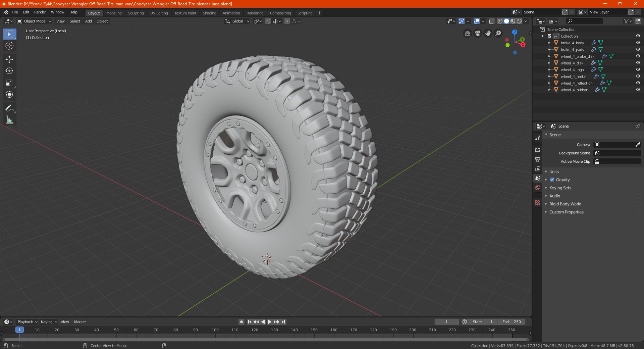This screenshot has width=644, height=349.
Task: Switch to the Shading workspace tab
Action: click(209, 13)
